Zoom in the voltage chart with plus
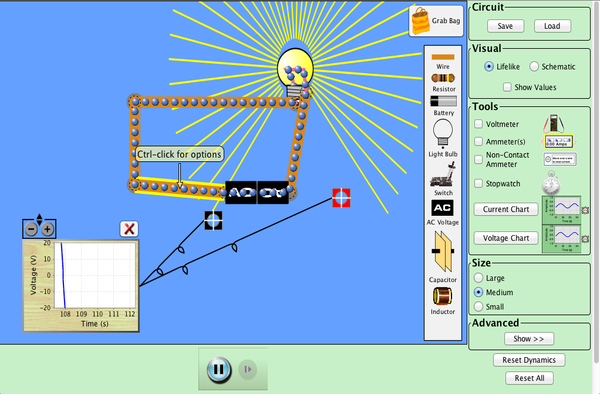The height and width of the screenshot is (394, 600). click(47, 229)
